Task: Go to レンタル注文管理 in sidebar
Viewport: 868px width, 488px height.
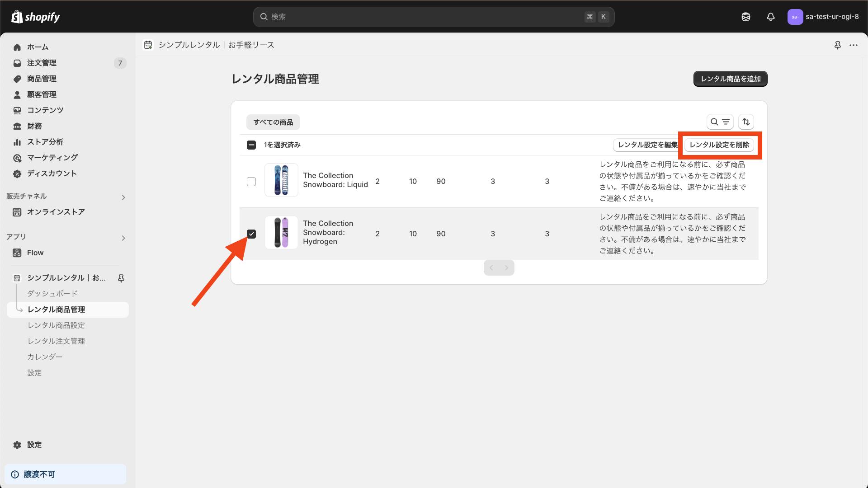Action: [x=56, y=341]
